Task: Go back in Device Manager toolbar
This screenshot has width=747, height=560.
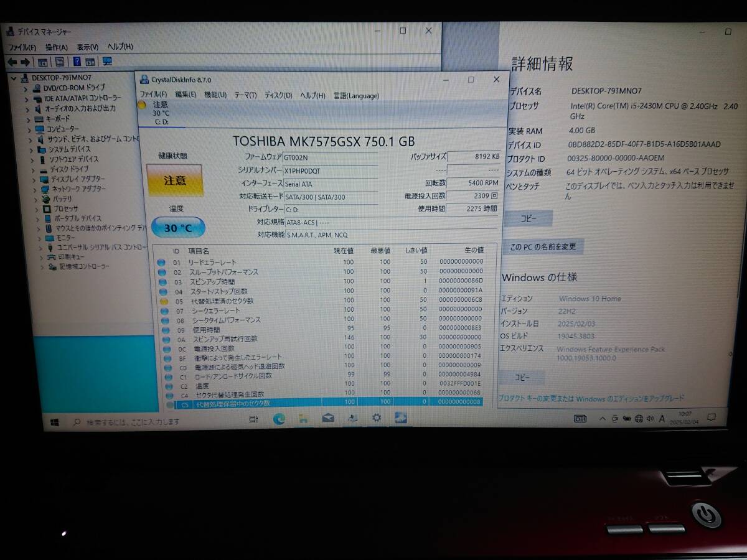Action: coord(11,62)
